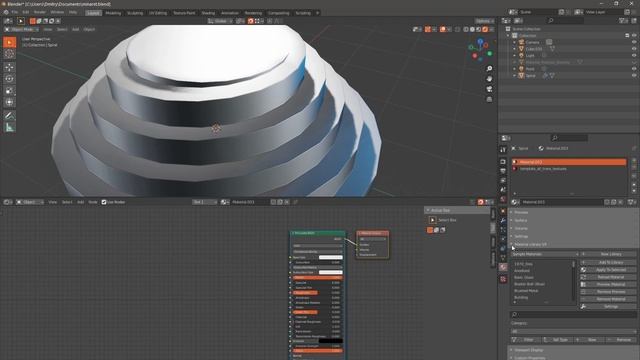Switch to the UV Editing workspace tab

point(158,13)
